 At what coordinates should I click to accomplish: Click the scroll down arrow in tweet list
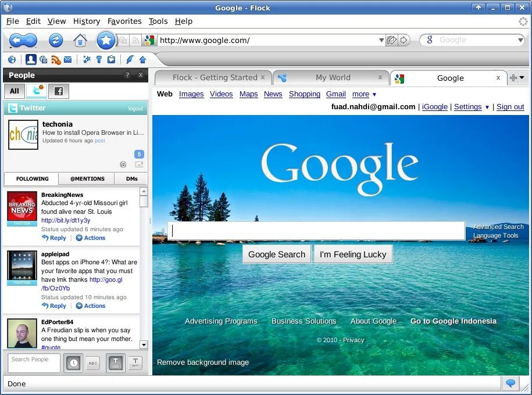pos(144,345)
